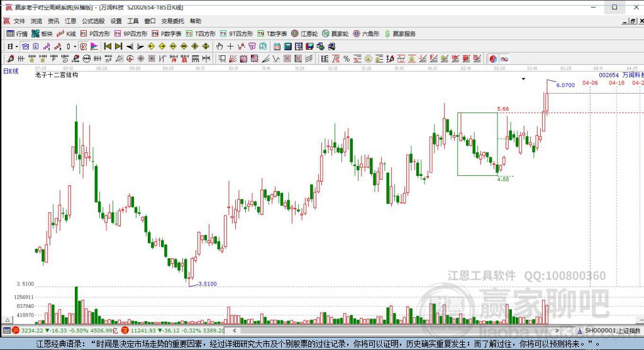The height and width of the screenshot is (350, 644).
Task: Click the Shenzhen 深 index badge
Action: tap(125, 331)
